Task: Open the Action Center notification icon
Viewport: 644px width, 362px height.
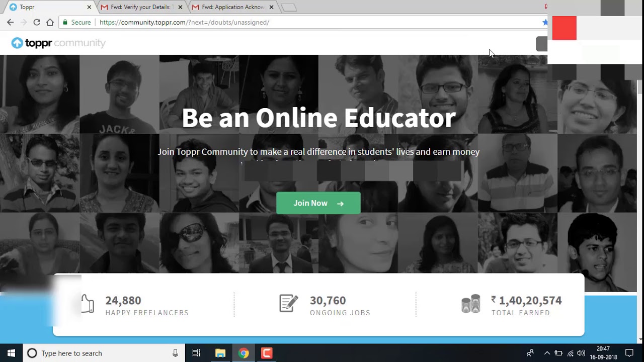Action: tap(629, 353)
